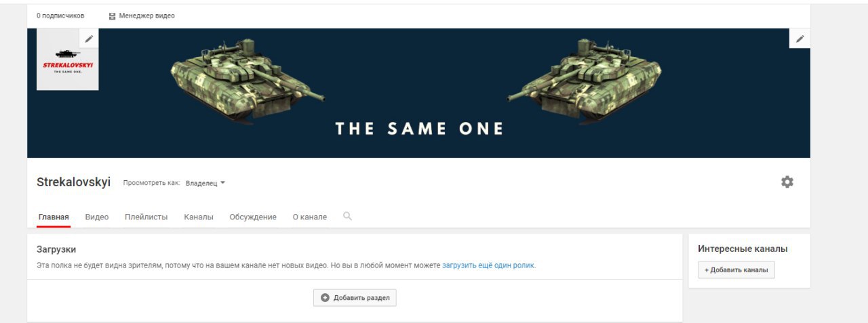The width and height of the screenshot is (868, 323).
Task: Select the О канале tab
Action: (310, 217)
